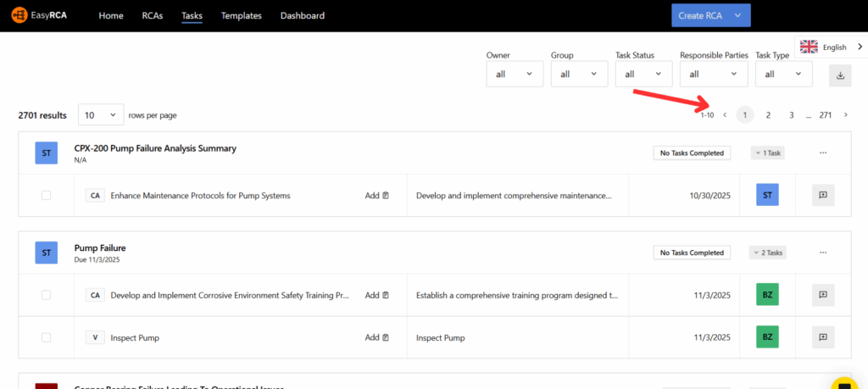The image size is (868, 389).
Task: Open three-dots menu for CPX-200 Pump Failure Analysis
Action: click(822, 153)
